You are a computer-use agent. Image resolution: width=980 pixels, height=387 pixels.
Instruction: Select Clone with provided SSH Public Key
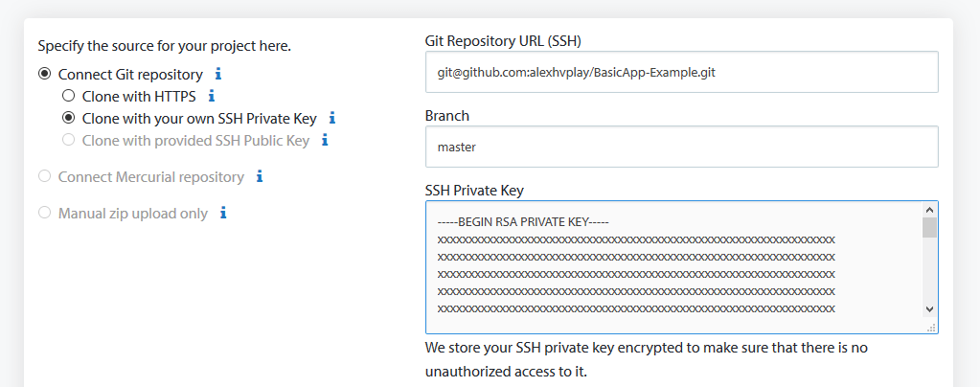tap(69, 140)
